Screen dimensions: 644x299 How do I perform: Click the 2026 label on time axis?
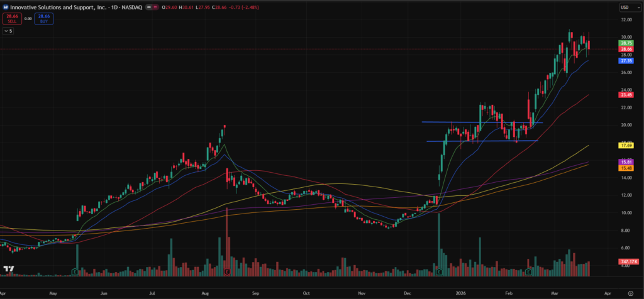pos(459,293)
